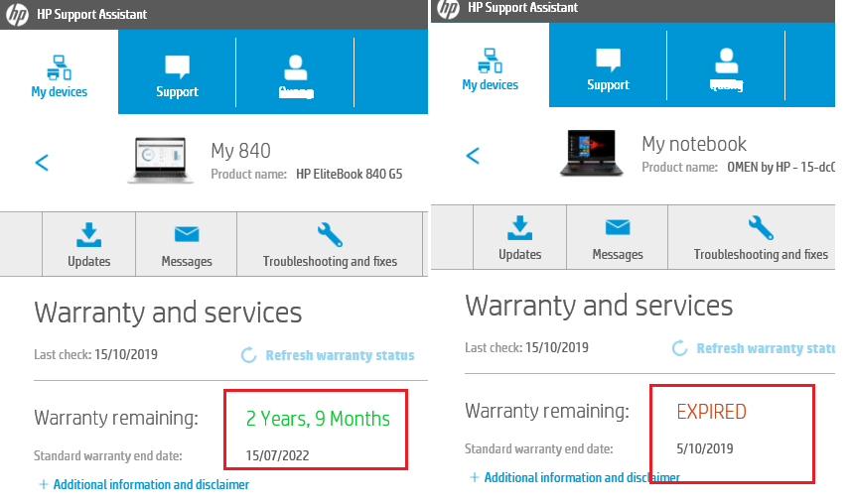This screenshot has width=851, height=504.
Task: Select Support tab in right window
Action: coord(608,69)
